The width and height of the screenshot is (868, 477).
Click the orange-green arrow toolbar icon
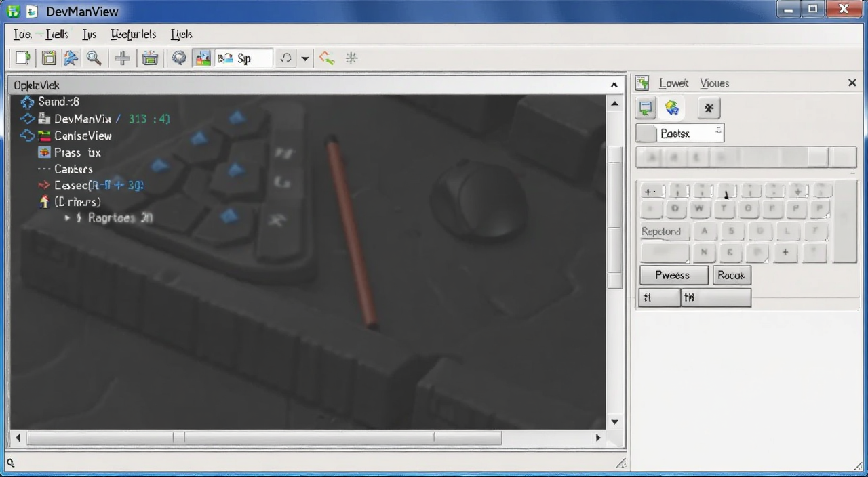[x=327, y=58]
